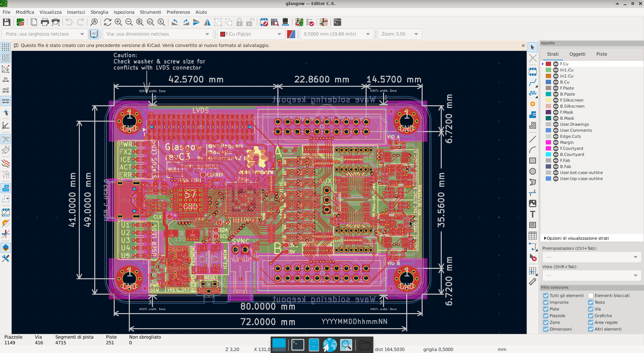644x353 pixels.
Task: Dismiss the KiCad version info bar
Action: coord(523,46)
